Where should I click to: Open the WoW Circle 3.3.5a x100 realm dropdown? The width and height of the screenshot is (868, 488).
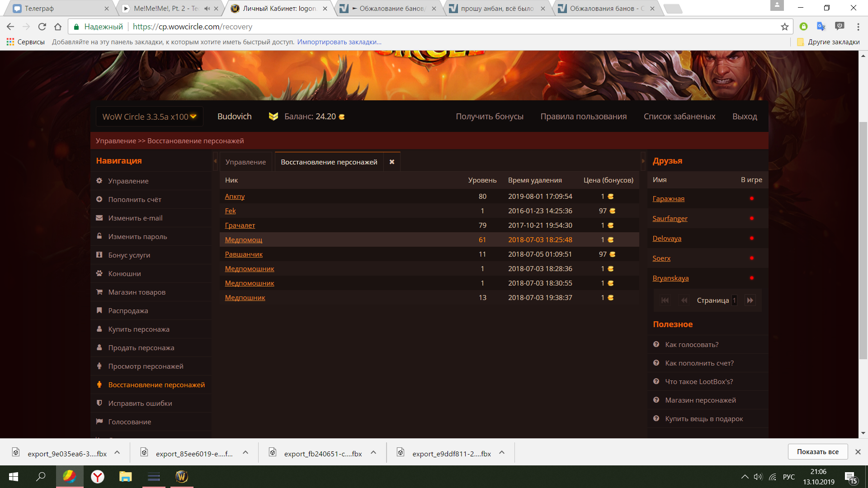[x=149, y=117]
